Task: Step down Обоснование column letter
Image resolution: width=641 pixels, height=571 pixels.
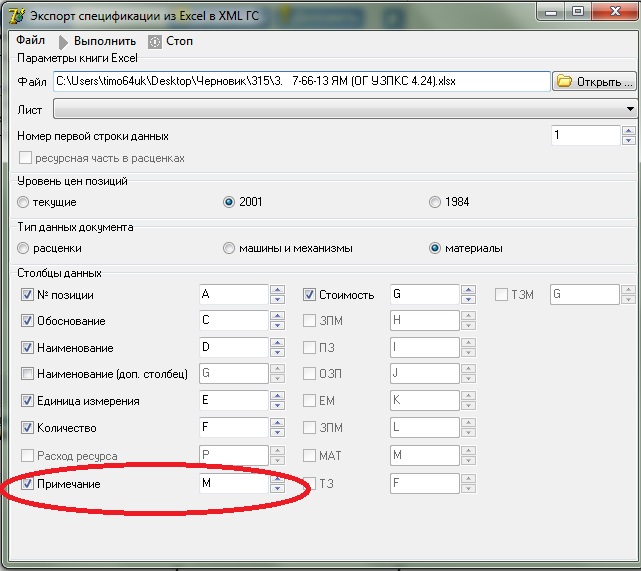Action: [x=277, y=325]
